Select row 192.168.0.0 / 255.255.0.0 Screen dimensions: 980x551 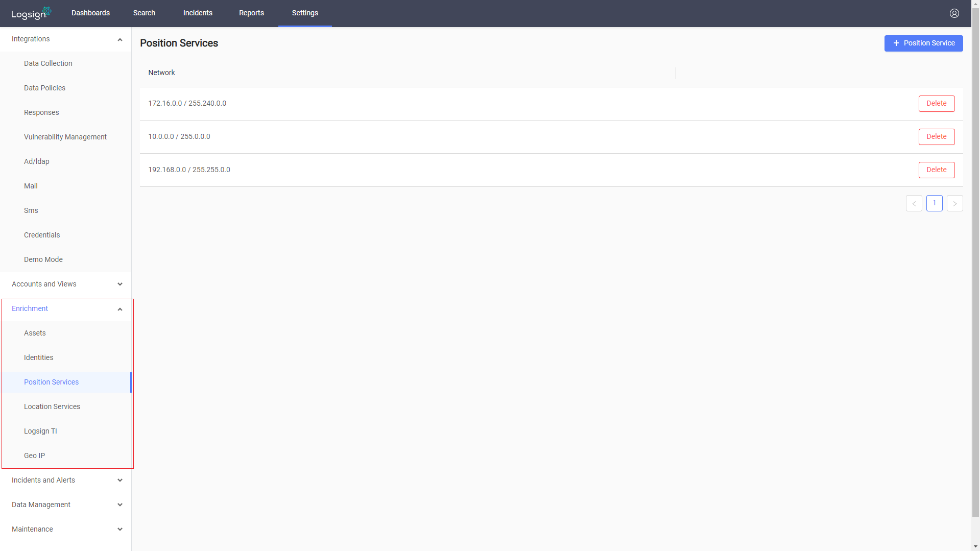point(551,170)
